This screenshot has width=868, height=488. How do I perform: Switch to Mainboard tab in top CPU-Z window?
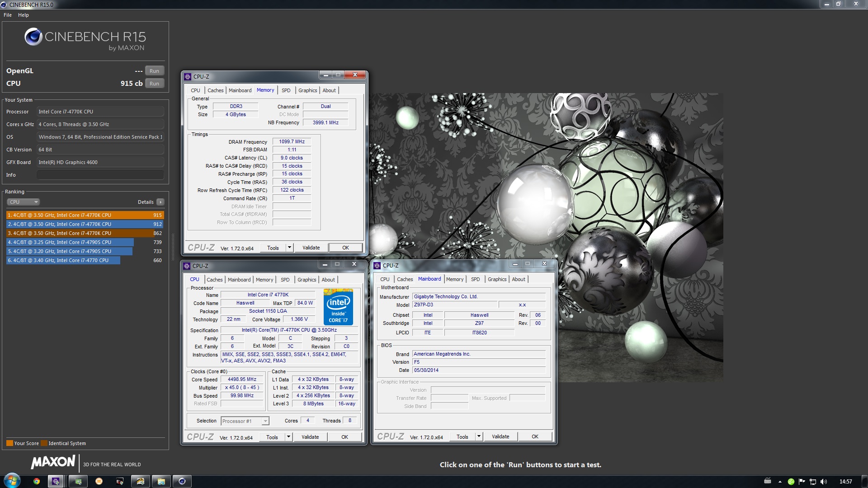(x=240, y=90)
